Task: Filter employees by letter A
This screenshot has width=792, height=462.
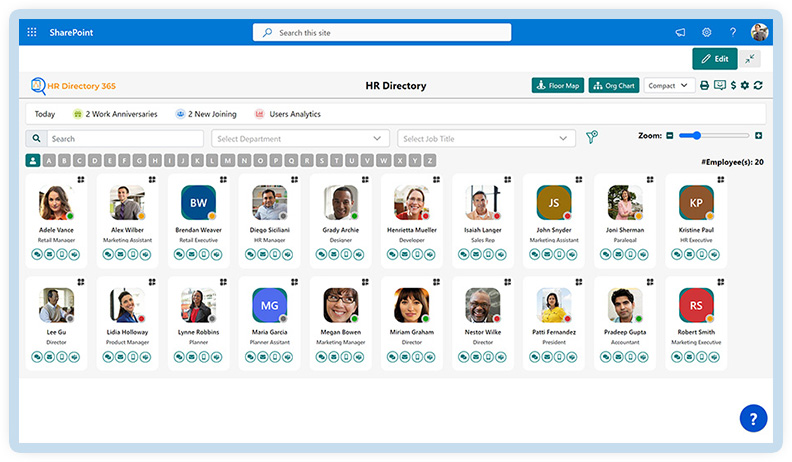Action: coord(49,161)
